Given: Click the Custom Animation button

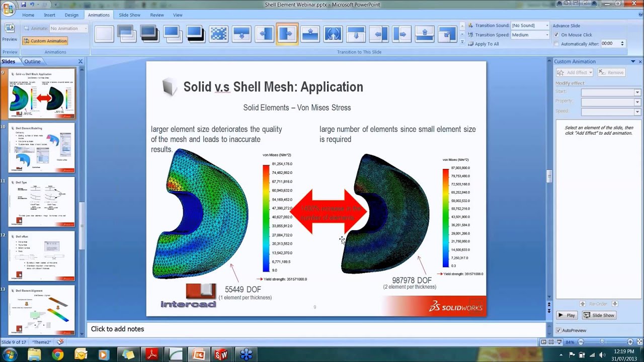Looking at the screenshot, I should pos(45,41).
